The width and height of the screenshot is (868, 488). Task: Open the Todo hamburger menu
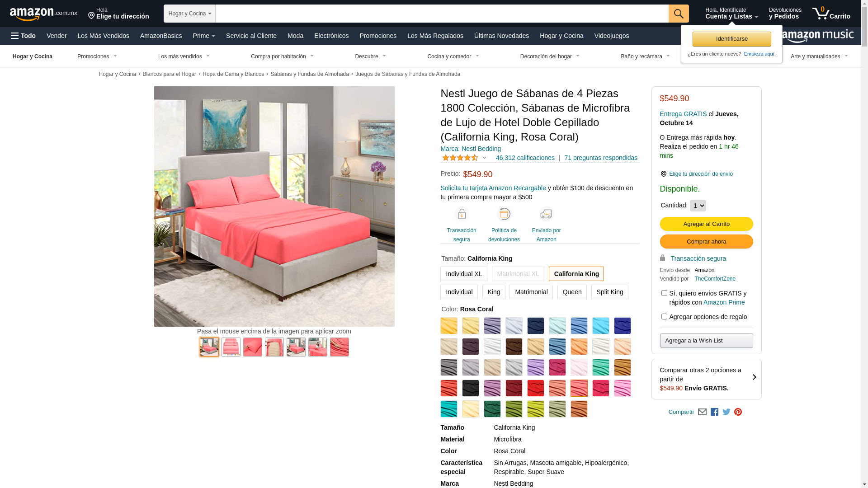click(x=23, y=36)
